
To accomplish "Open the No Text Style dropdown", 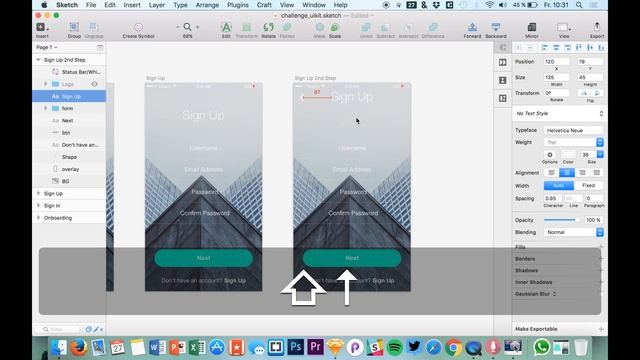I will pyautogui.click(x=559, y=113).
